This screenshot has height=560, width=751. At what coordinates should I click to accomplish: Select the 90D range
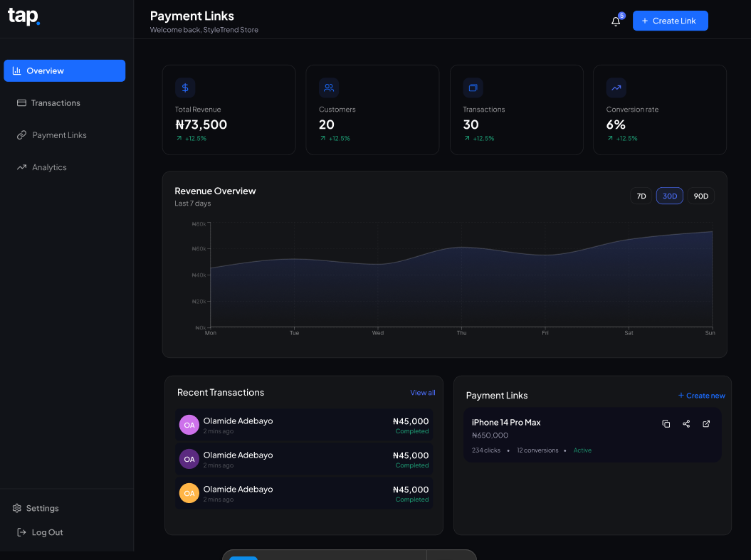[700, 196]
